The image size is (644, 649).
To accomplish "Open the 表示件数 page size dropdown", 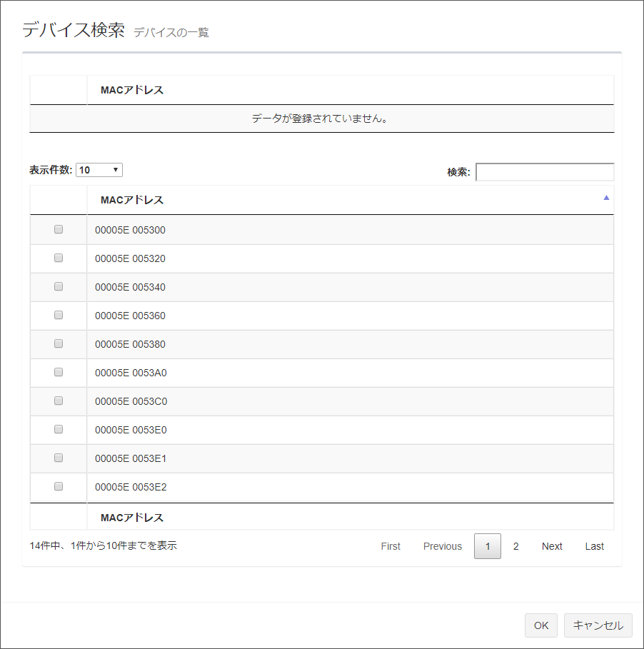I will point(99,170).
